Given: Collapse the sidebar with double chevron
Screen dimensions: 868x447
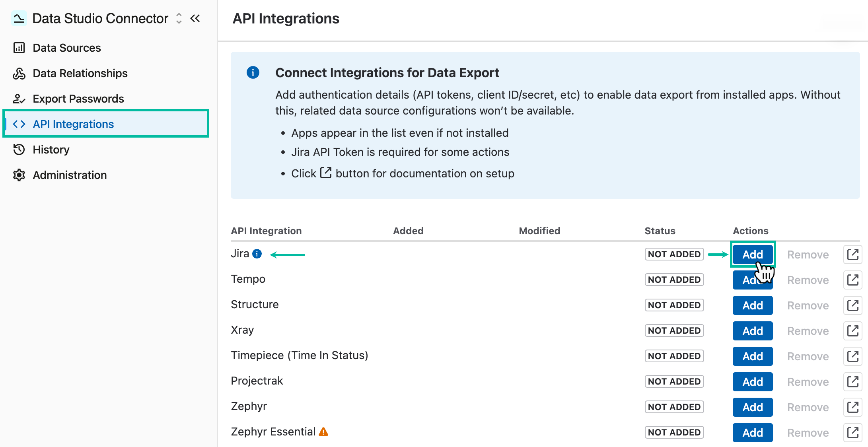Looking at the screenshot, I should pos(195,18).
